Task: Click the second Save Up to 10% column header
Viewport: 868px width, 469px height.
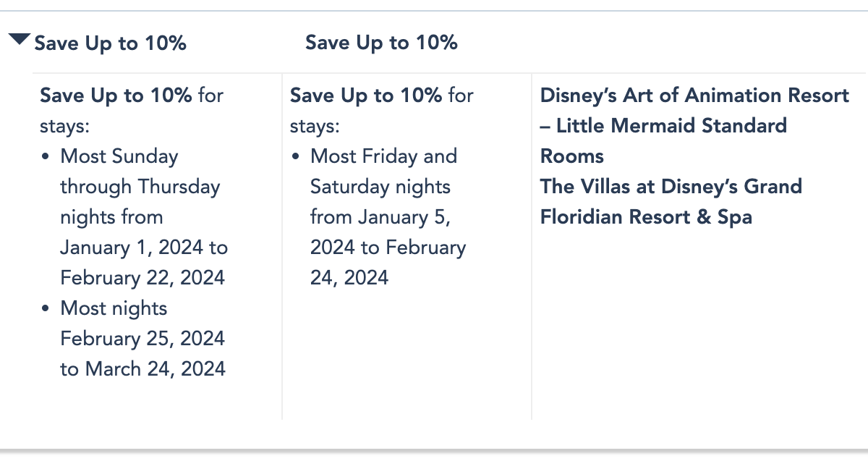Action: (x=381, y=43)
